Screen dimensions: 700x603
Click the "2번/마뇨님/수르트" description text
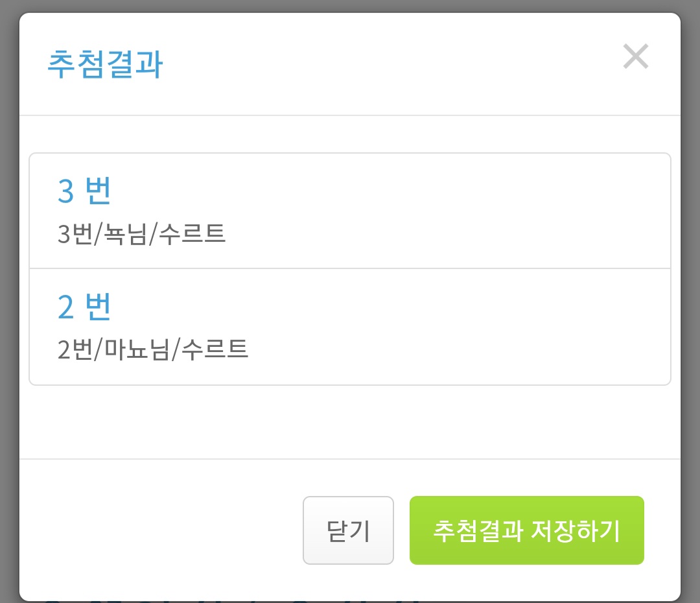[153, 349]
